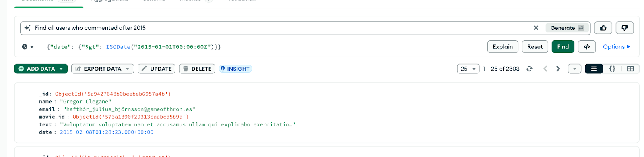Open export-to-language code icon
Viewport: 644px width, 157px height.
[x=587, y=47]
